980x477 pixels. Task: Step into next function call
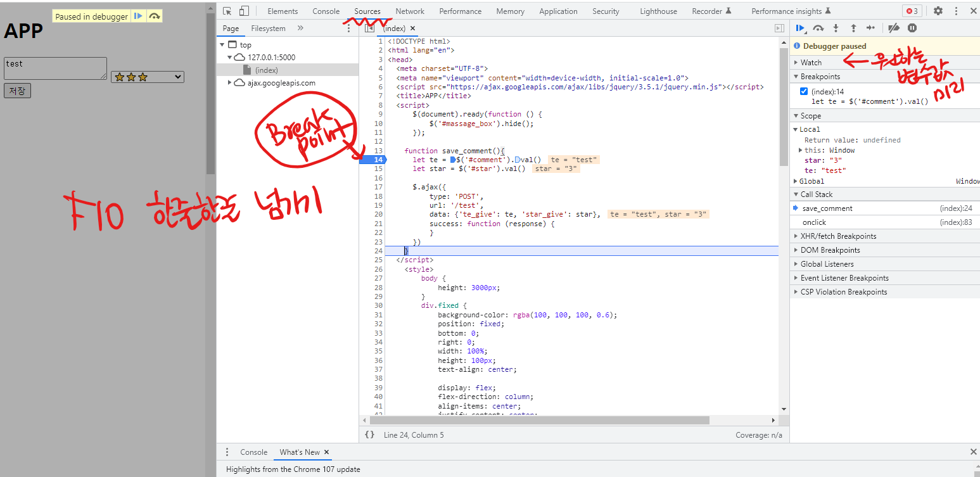pyautogui.click(x=836, y=28)
